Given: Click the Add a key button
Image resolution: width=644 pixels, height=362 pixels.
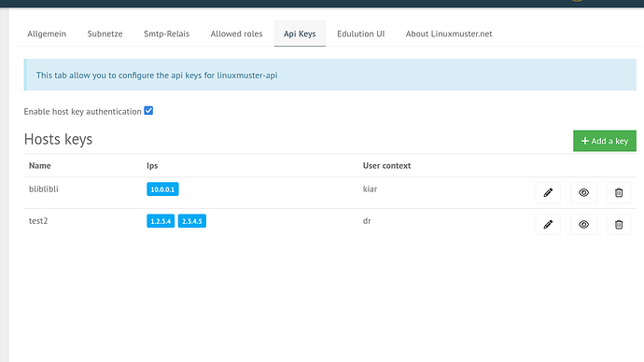Looking at the screenshot, I should [605, 141].
